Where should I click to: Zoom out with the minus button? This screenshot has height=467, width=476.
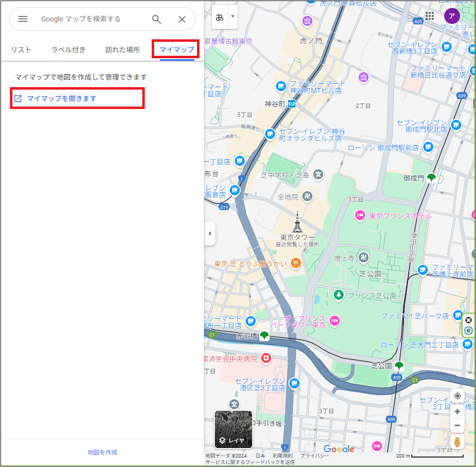457,425
